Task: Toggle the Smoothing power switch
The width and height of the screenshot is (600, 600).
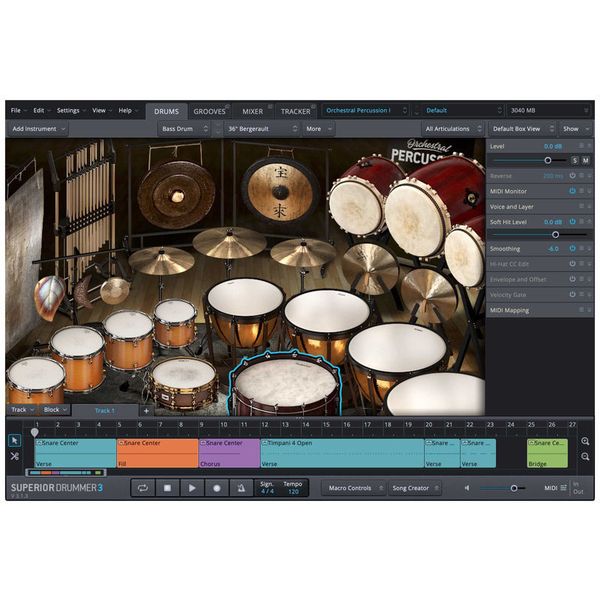Action: (x=572, y=248)
